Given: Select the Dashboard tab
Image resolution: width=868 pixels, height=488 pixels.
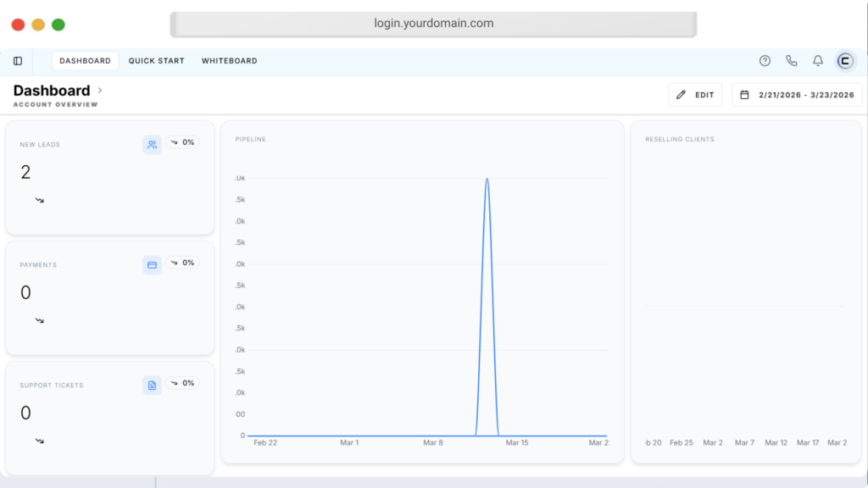Looking at the screenshot, I should [x=85, y=61].
